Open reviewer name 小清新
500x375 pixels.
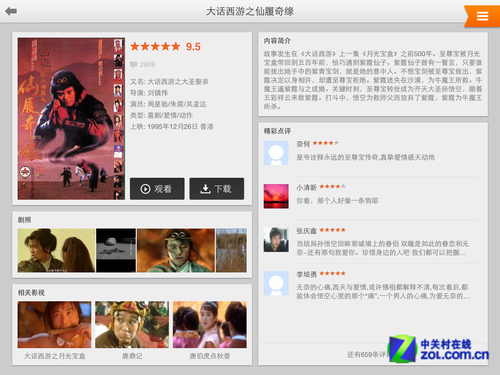(x=306, y=187)
